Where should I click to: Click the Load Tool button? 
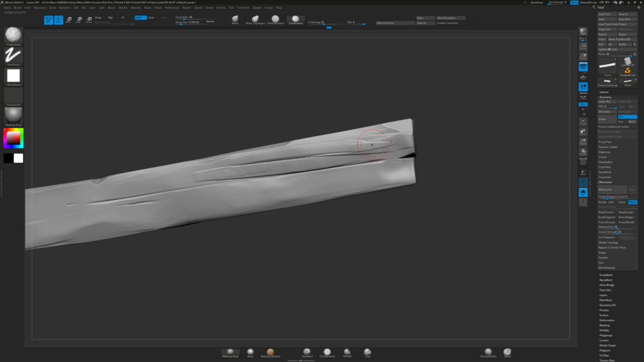click(607, 14)
